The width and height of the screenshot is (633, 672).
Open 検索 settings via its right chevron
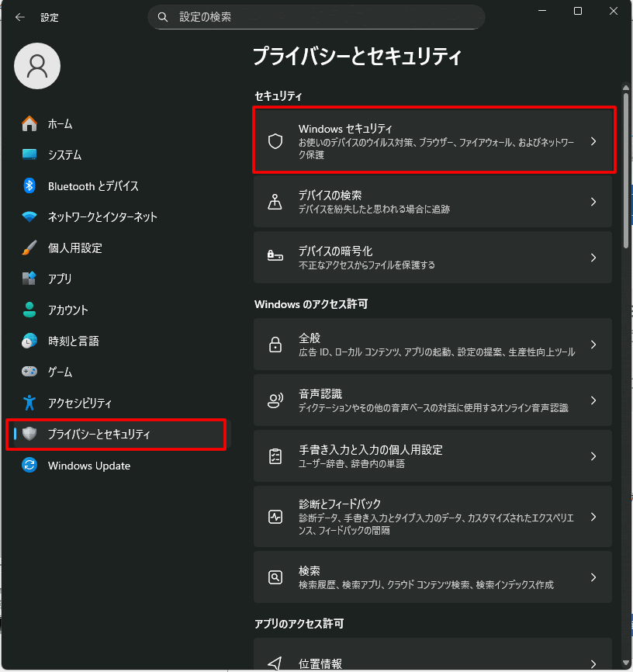pos(593,577)
